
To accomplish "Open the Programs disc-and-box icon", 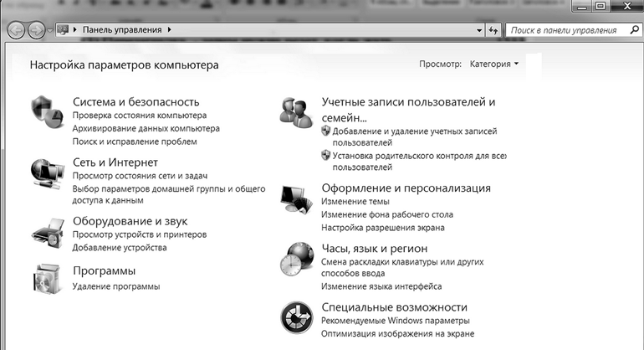I will coord(48,279).
